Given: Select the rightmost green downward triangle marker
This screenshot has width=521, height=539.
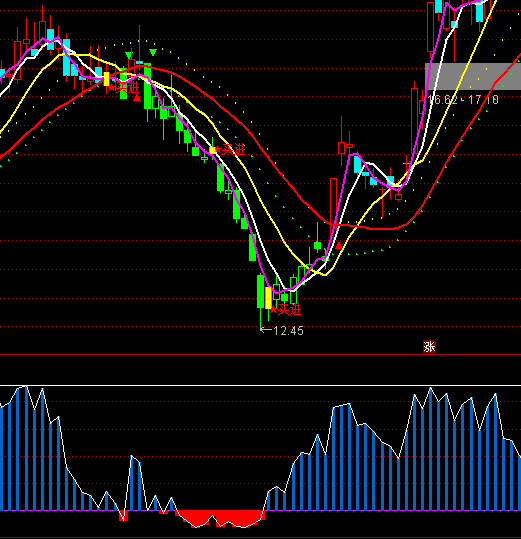Looking at the screenshot, I should (x=153, y=52).
